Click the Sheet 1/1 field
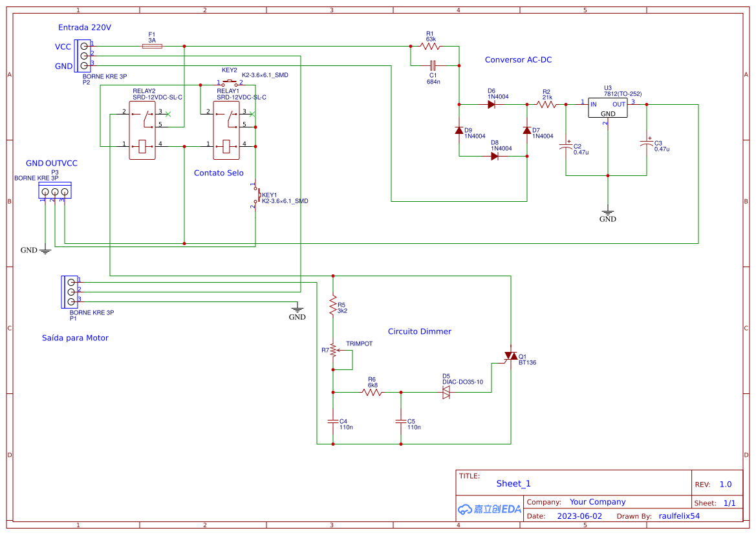The image size is (756, 535). (722, 502)
